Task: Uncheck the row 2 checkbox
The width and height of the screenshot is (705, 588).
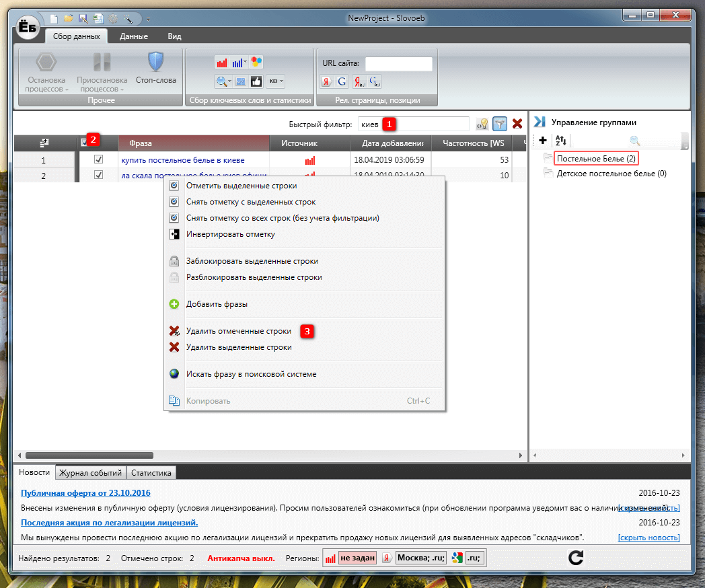Action: point(98,174)
